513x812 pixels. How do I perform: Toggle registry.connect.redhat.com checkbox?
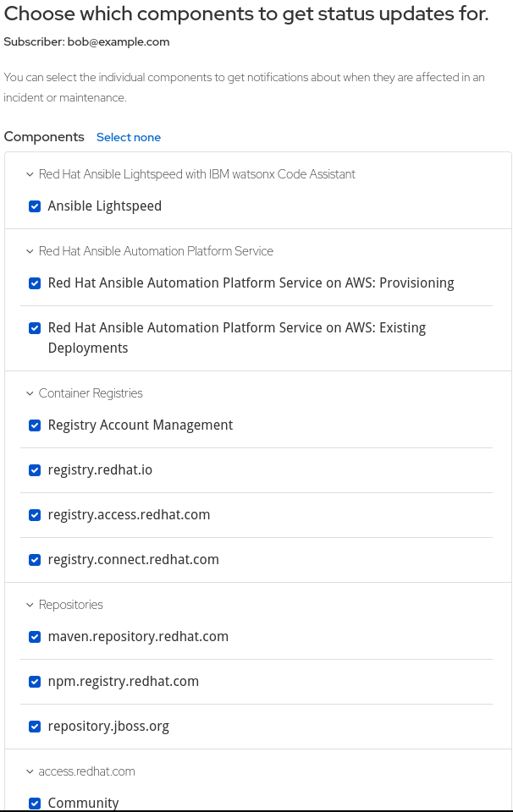pyautogui.click(x=35, y=560)
